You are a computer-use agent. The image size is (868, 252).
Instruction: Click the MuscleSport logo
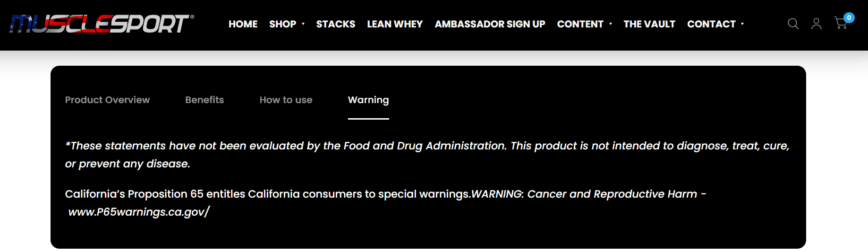point(102,24)
